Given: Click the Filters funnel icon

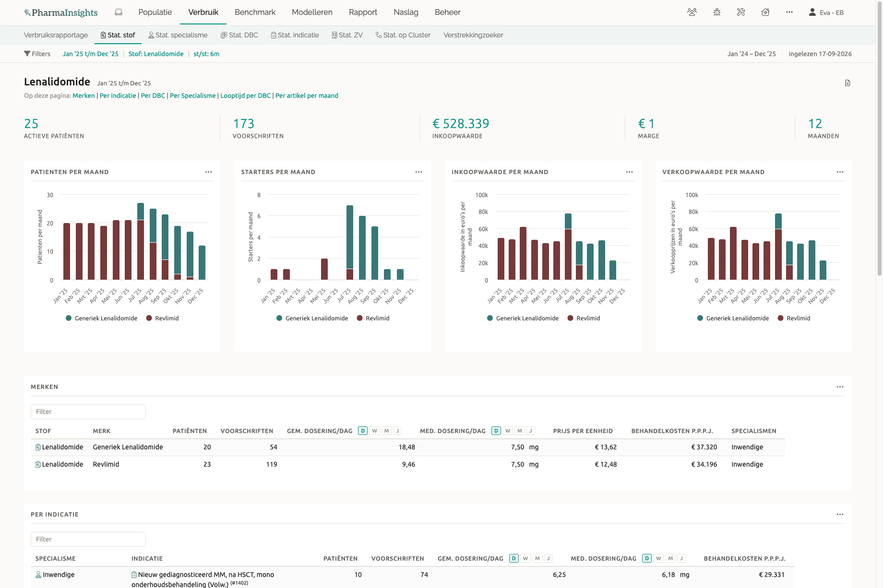Looking at the screenshot, I should coord(27,54).
